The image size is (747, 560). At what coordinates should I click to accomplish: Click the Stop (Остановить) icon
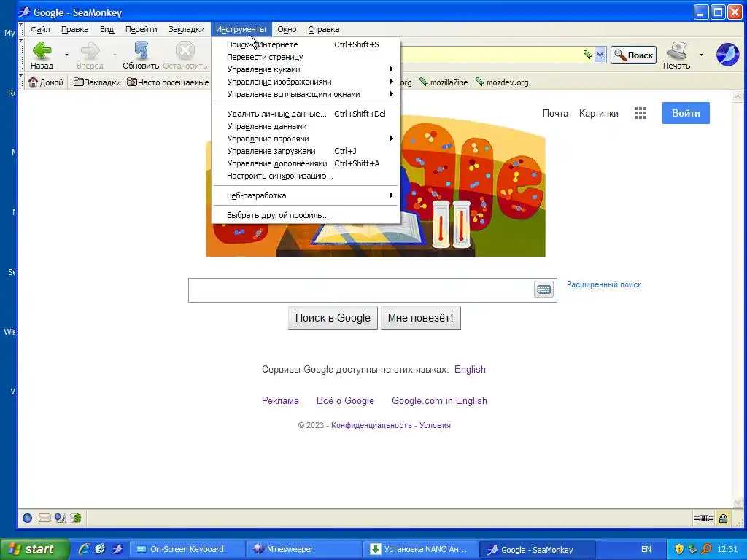[185, 50]
